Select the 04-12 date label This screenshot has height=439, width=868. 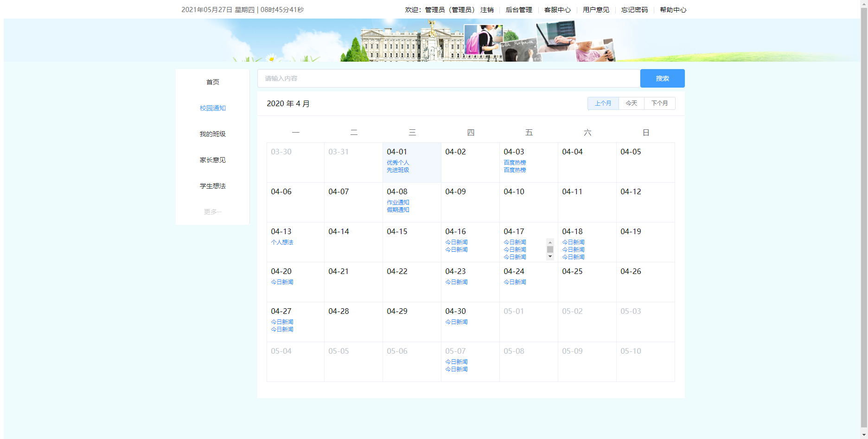[x=631, y=192]
